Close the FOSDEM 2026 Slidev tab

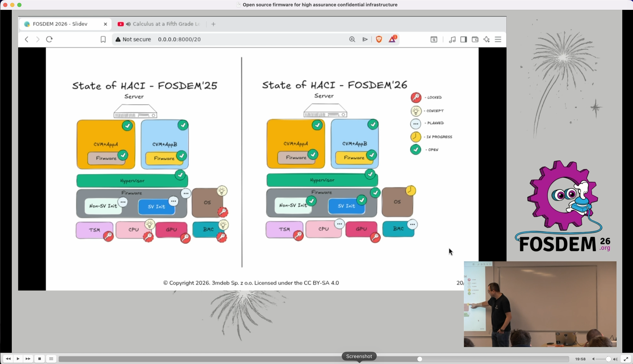point(105,24)
